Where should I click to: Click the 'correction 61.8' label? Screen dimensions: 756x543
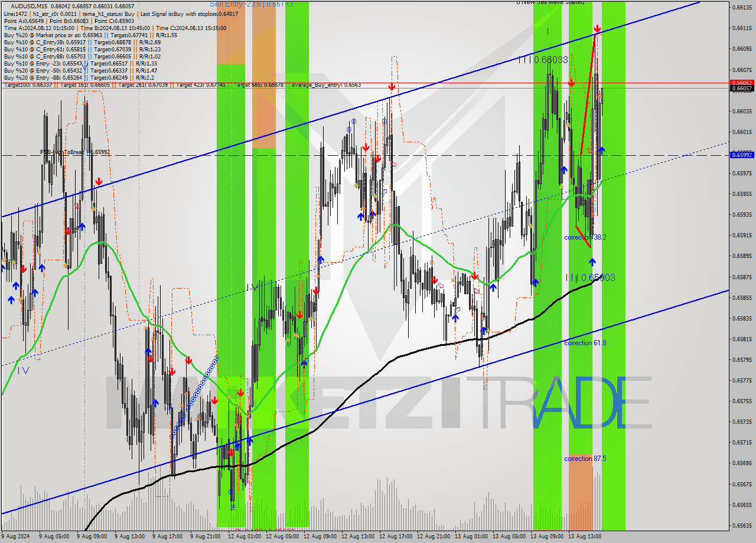point(585,343)
